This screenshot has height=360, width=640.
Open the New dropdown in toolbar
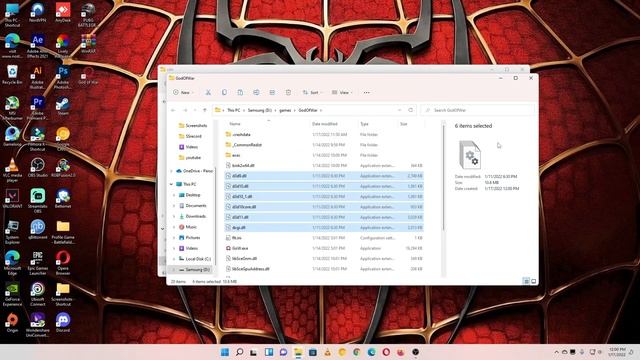183,93
